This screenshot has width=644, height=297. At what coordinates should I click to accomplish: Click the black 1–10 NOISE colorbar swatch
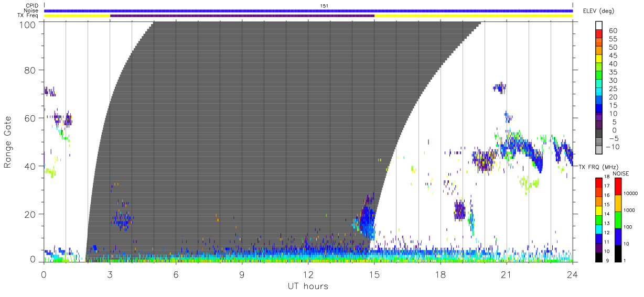pos(618,254)
